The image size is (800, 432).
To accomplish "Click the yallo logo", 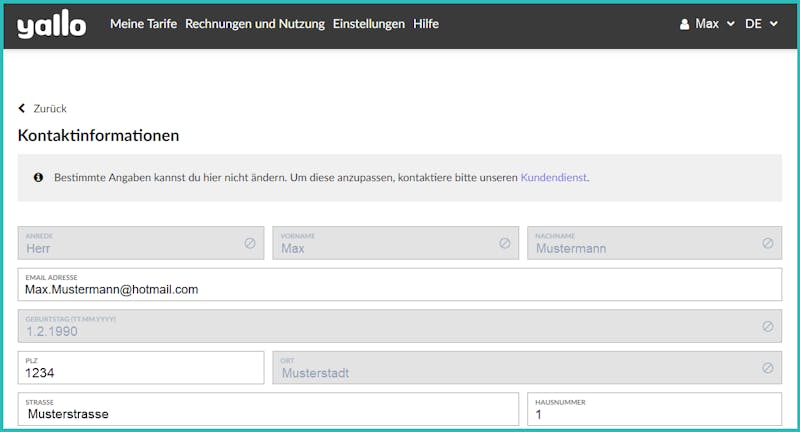I will 52,24.
